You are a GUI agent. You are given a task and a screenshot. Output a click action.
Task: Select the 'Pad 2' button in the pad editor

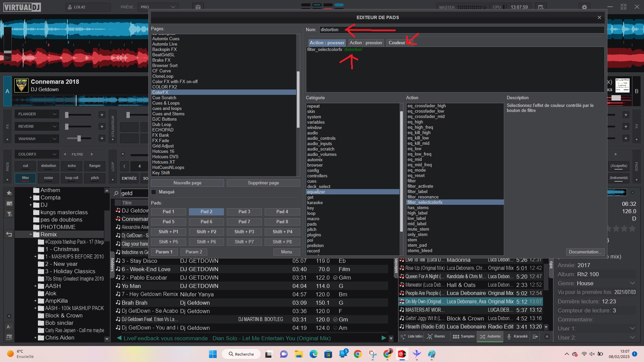[x=206, y=212]
